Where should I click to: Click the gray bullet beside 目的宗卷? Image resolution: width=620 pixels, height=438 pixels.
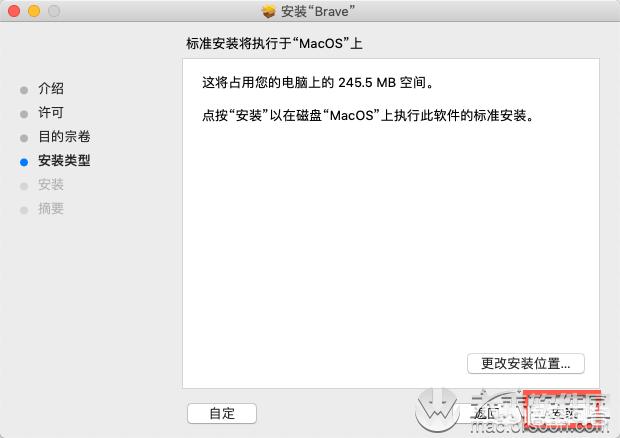click(x=24, y=138)
